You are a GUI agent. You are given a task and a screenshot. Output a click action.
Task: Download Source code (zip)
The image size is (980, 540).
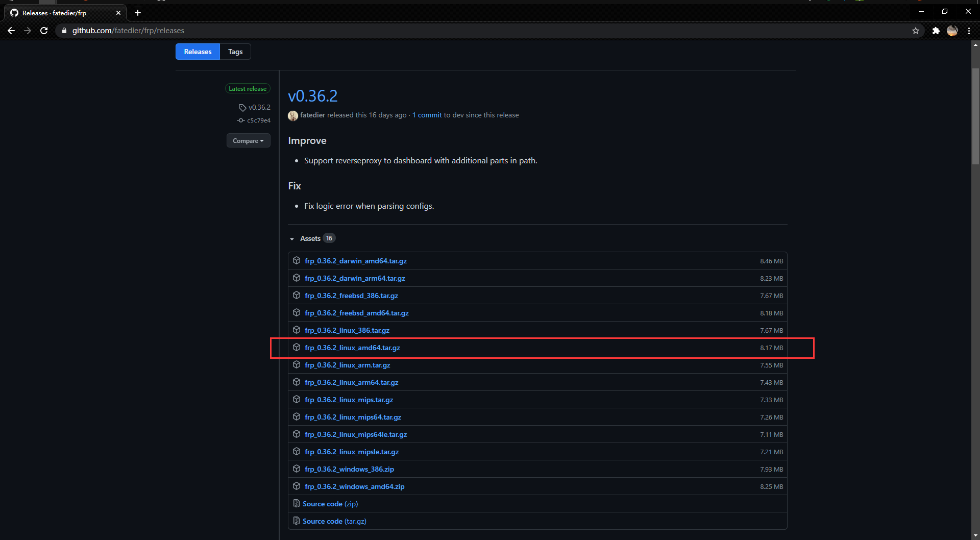click(x=330, y=504)
